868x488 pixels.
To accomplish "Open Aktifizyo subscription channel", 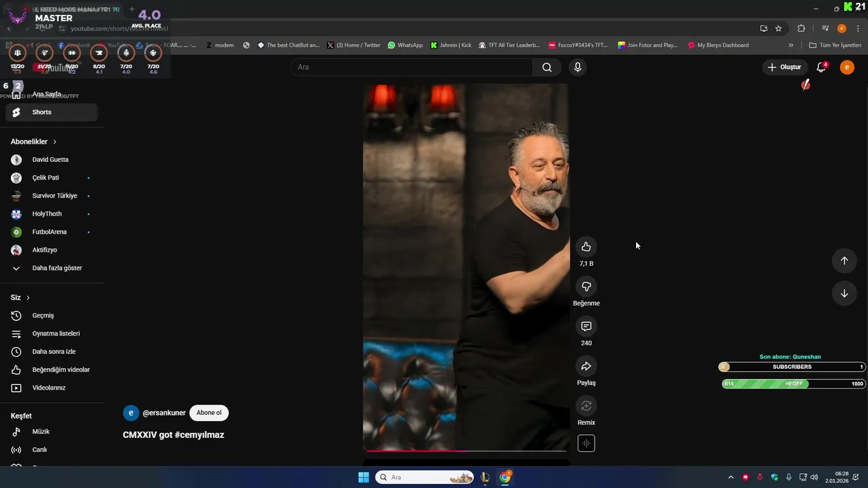I will pyautogui.click(x=52, y=250).
